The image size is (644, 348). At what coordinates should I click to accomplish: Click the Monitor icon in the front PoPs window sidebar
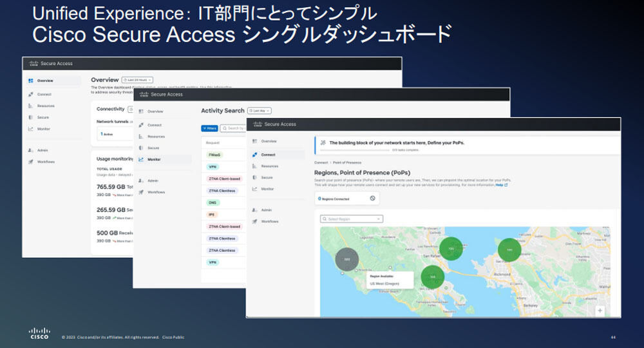(254, 189)
